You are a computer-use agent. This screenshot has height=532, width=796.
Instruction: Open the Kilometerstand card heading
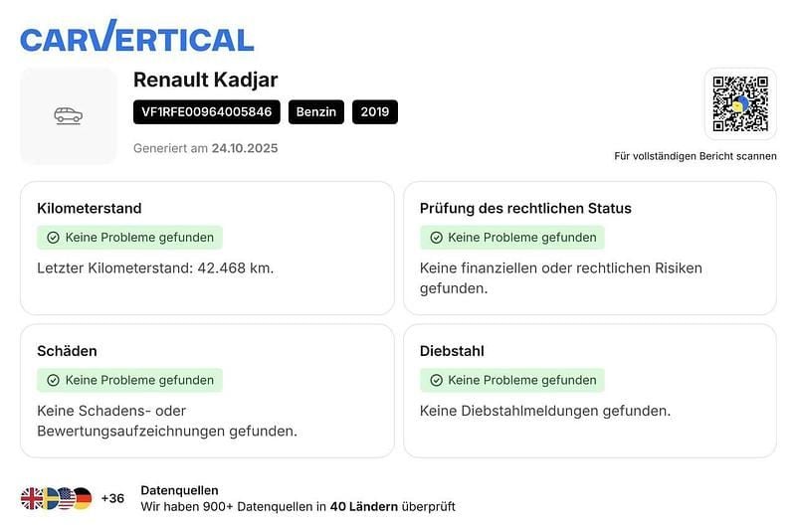90,209
